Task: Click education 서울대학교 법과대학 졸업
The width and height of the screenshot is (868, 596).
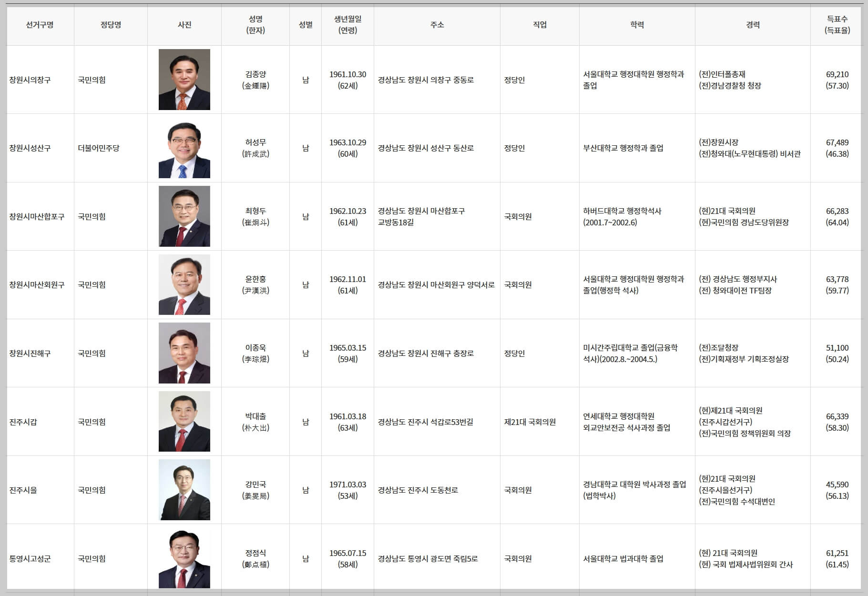Action: pos(623,559)
